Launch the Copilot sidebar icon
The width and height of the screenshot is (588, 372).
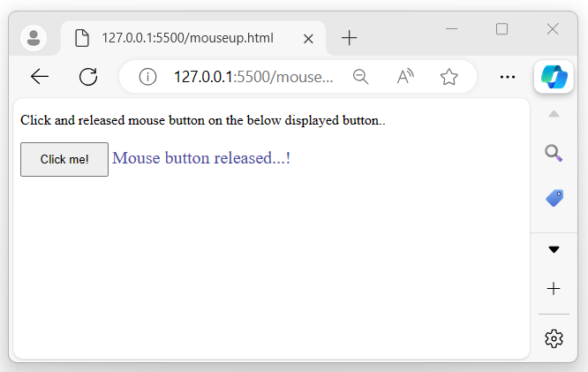coord(554,77)
